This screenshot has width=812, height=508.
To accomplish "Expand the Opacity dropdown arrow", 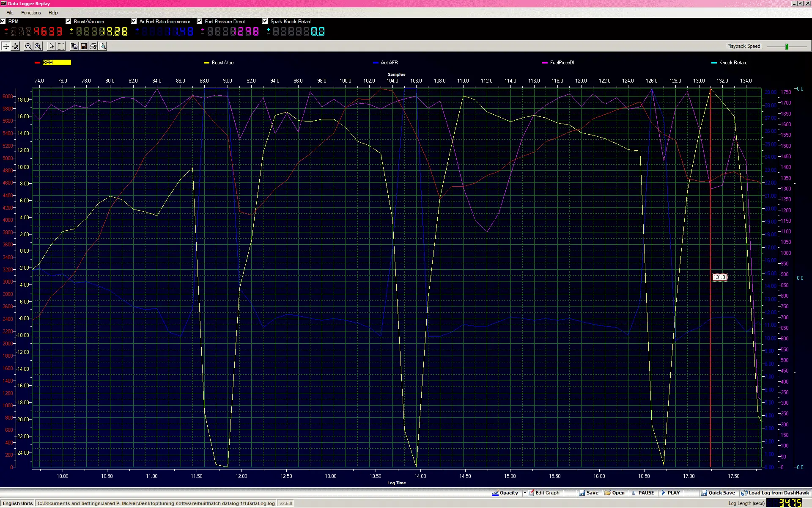I will tap(525, 493).
